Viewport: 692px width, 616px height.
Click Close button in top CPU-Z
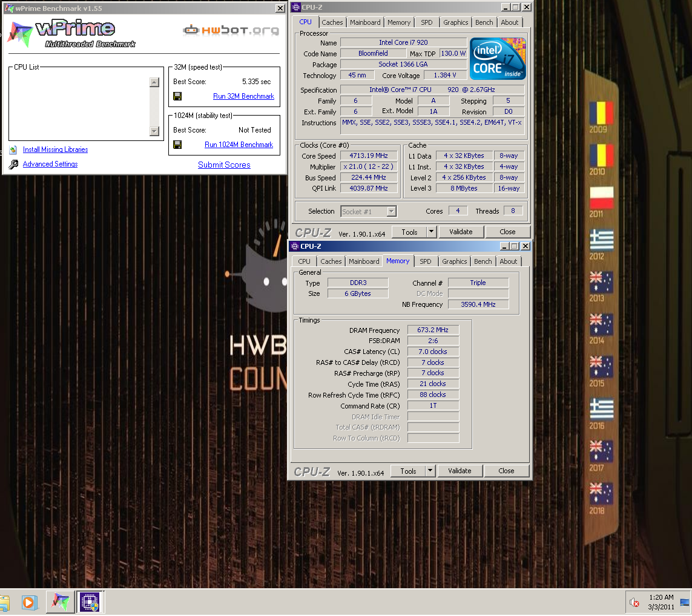(507, 232)
